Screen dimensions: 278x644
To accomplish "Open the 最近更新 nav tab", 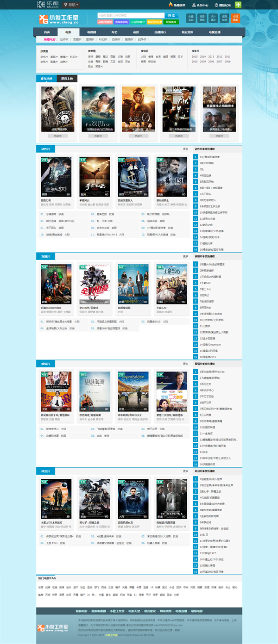I will click(x=188, y=32).
